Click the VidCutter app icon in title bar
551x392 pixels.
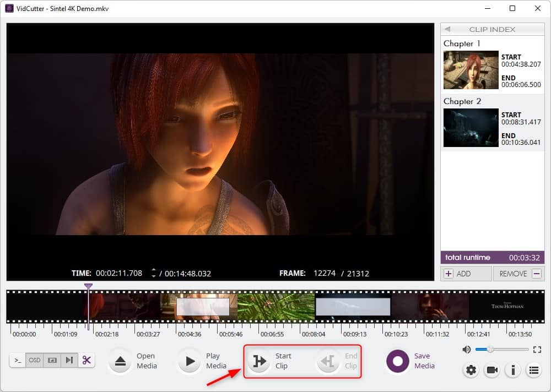tap(9, 8)
